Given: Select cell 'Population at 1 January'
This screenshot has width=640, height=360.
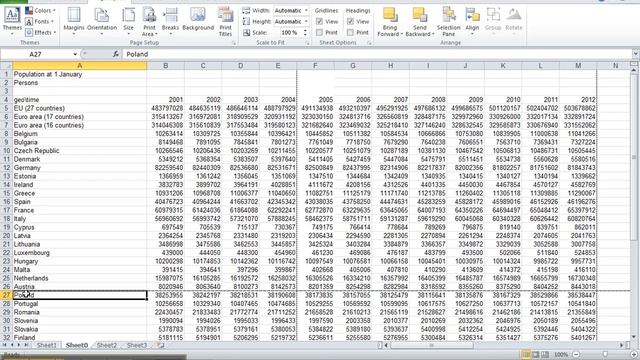Looking at the screenshot, I should coord(80,74).
